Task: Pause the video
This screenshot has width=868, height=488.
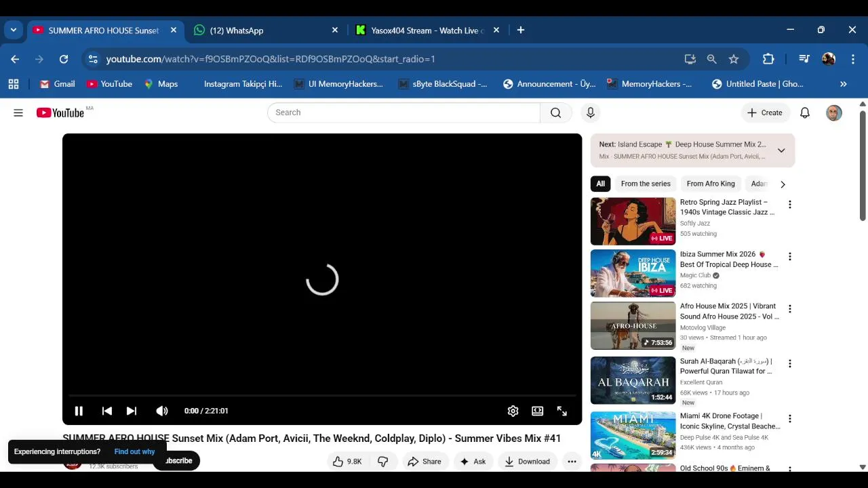Action: pos(79,411)
